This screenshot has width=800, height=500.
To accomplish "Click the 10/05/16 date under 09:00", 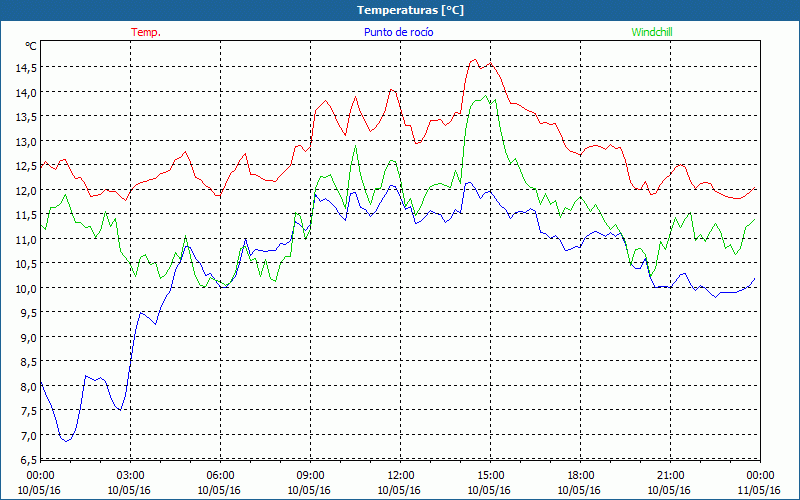I will point(309,490).
